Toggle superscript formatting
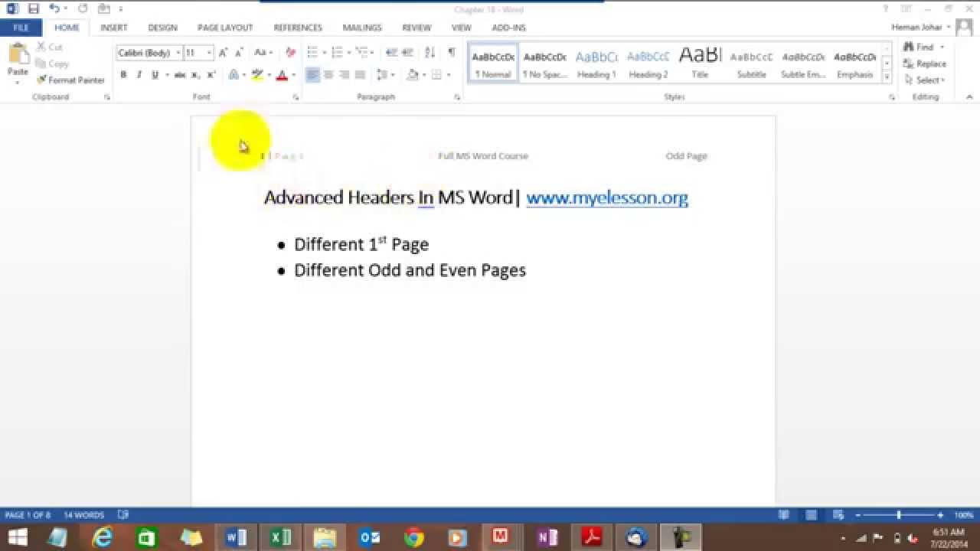The width and height of the screenshot is (980, 551). [211, 75]
